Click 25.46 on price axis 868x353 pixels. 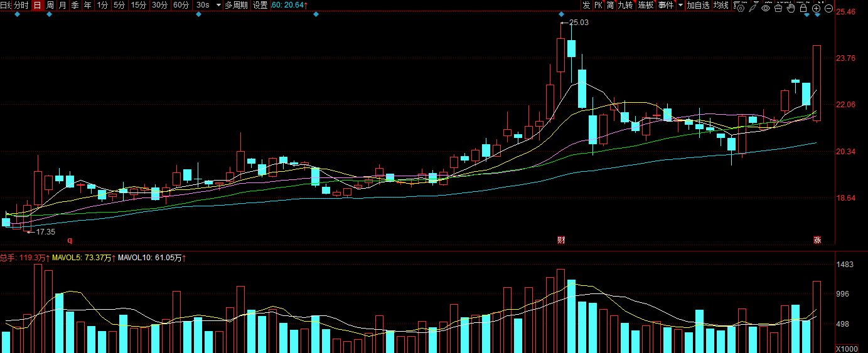(847, 12)
